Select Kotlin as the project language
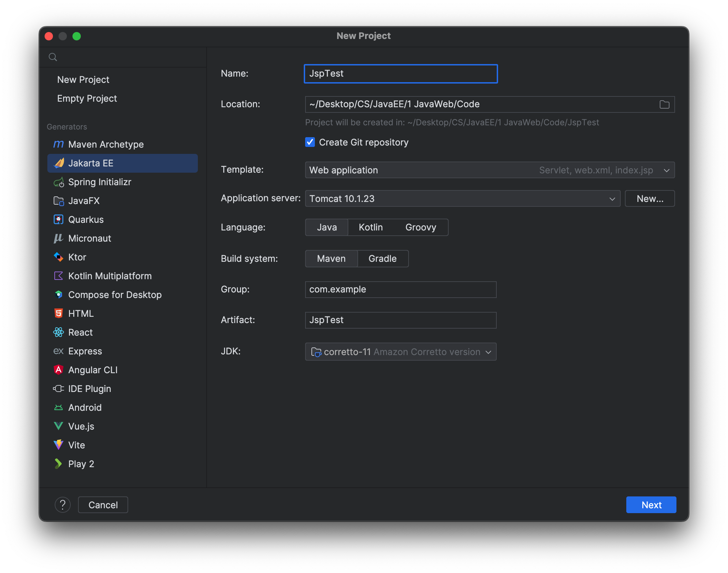Viewport: 728px width, 573px height. click(370, 227)
